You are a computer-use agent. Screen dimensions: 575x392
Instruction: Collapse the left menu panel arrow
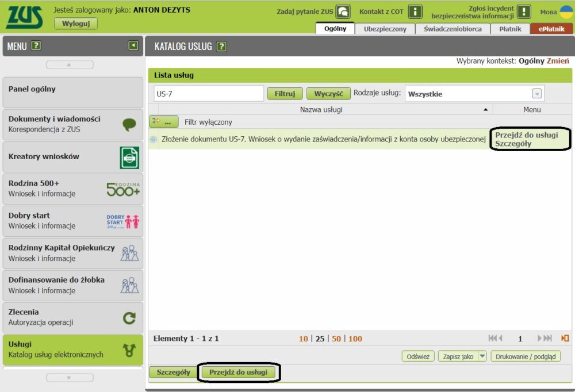[x=133, y=46]
